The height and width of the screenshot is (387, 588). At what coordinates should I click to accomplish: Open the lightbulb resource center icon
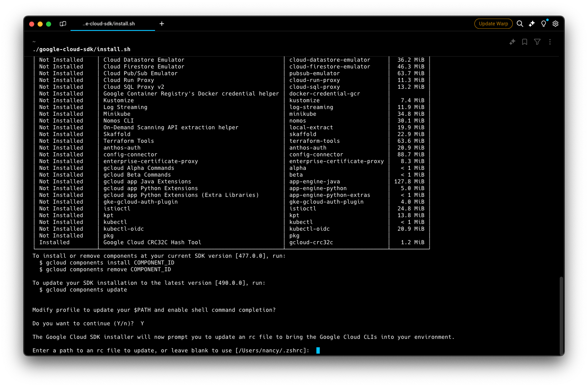pos(544,24)
